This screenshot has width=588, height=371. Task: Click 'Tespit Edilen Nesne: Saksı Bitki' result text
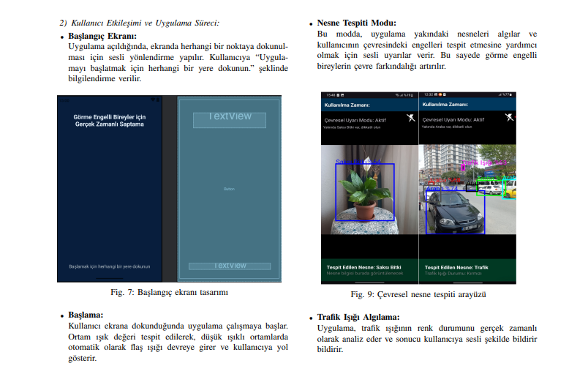tap(363, 268)
